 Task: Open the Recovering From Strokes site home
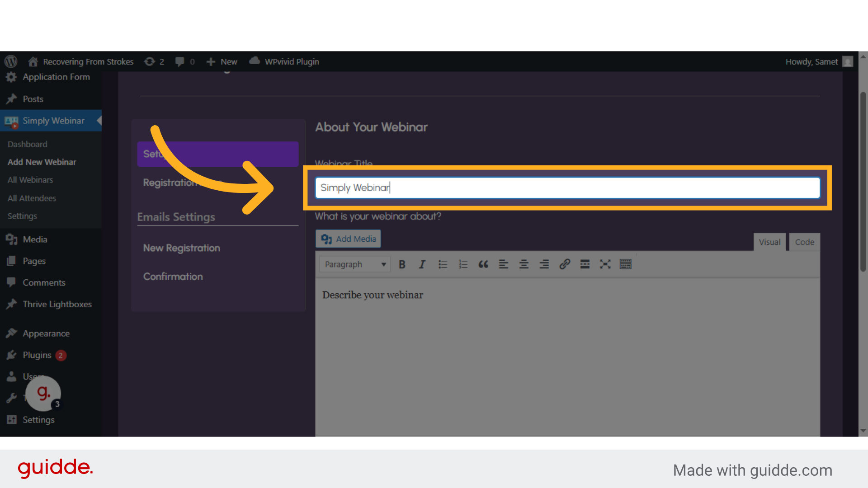tap(81, 61)
